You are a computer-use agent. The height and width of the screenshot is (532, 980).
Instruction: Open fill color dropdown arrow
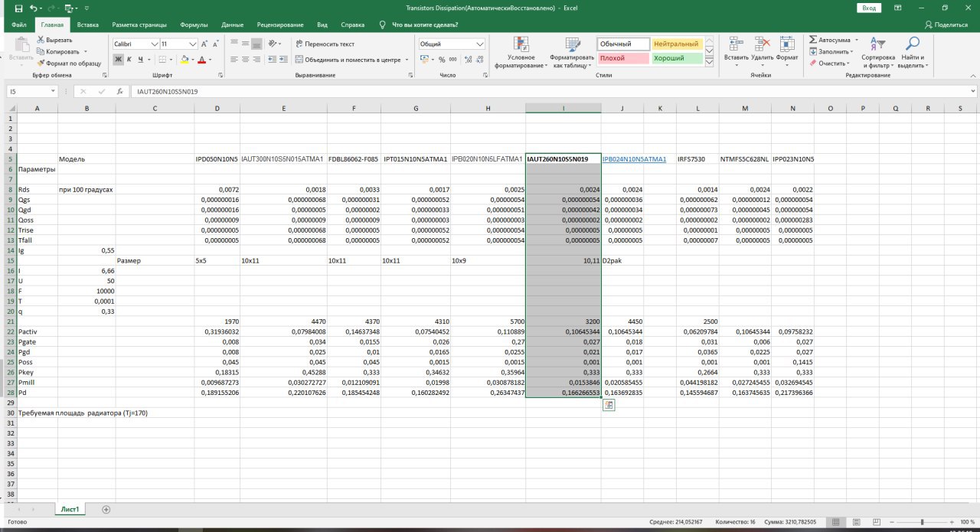click(x=192, y=59)
